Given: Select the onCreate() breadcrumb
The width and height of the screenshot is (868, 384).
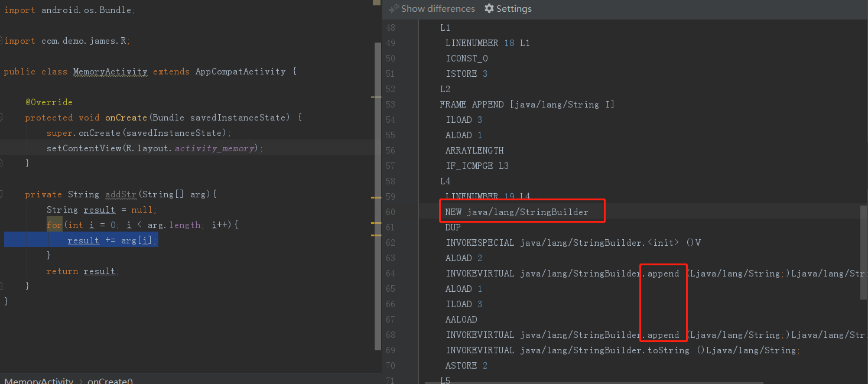Looking at the screenshot, I should pyautogui.click(x=110, y=381).
